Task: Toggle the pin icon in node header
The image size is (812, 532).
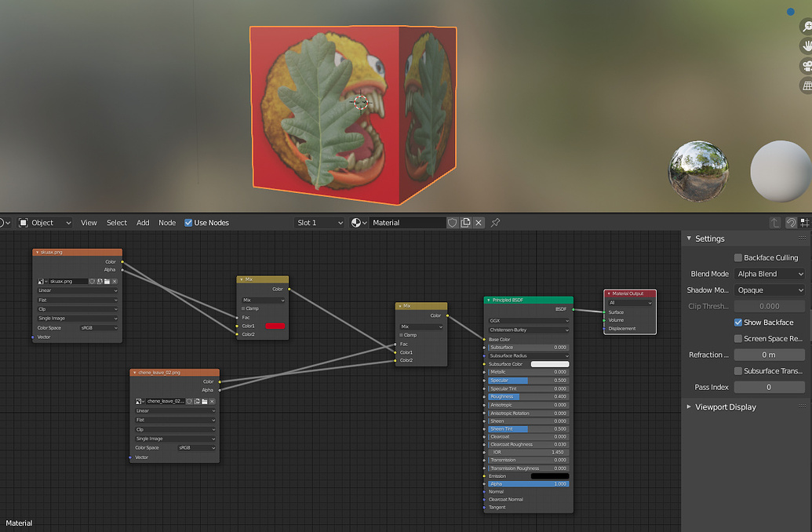Action: tap(496, 223)
